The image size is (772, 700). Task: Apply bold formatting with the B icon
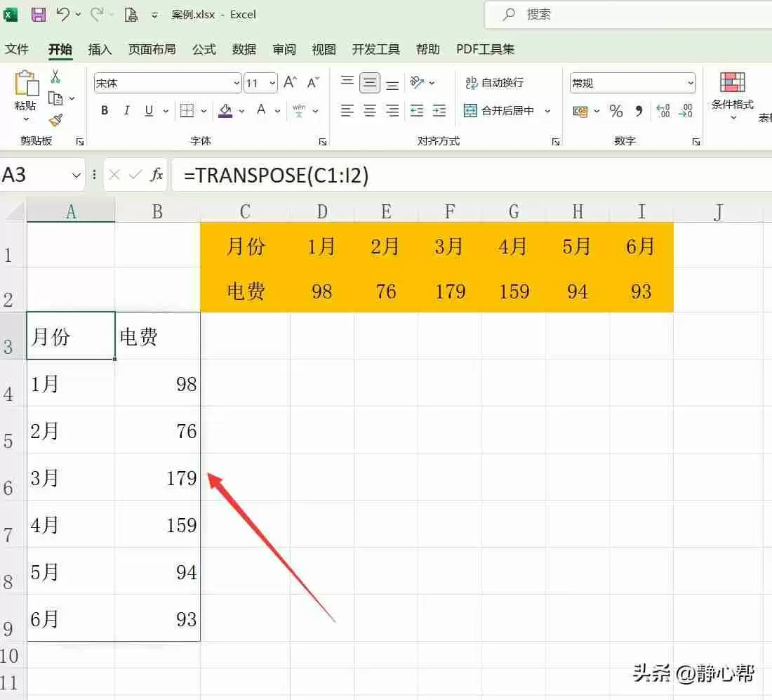point(104,110)
